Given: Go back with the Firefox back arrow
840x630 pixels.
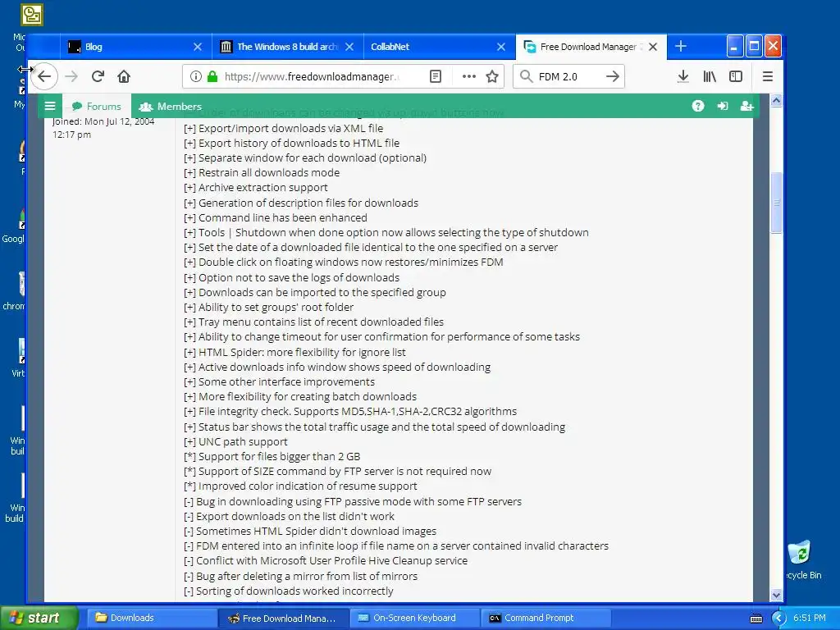Looking at the screenshot, I should (44, 76).
